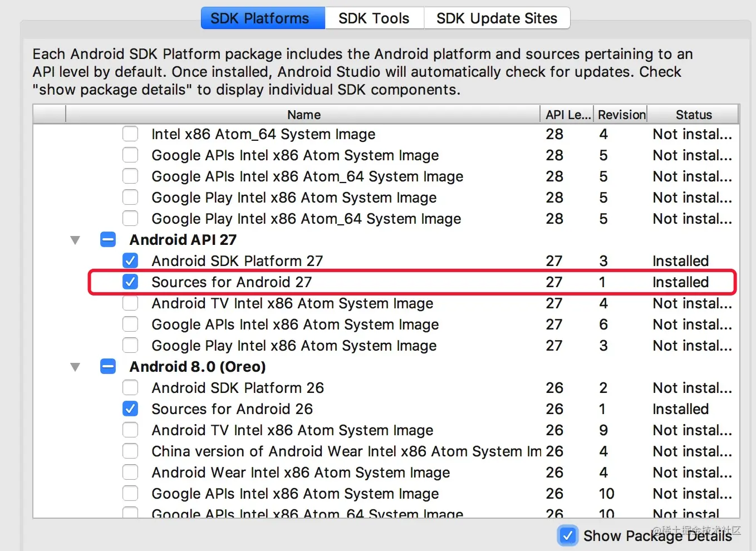Open the SDK Tools tab

pyautogui.click(x=374, y=18)
